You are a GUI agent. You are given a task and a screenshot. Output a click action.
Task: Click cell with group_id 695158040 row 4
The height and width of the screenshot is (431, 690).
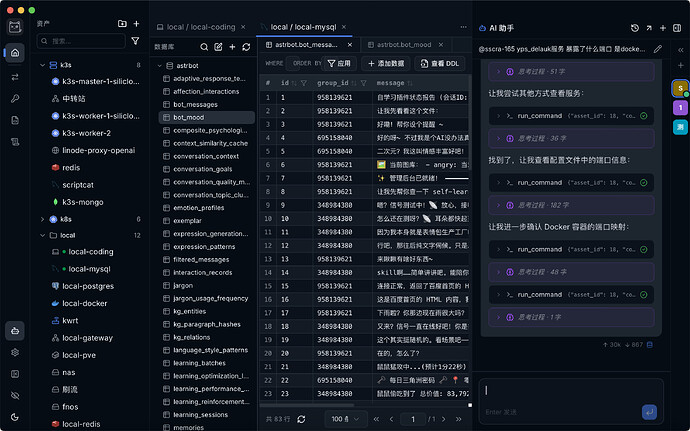coord(343,138)
